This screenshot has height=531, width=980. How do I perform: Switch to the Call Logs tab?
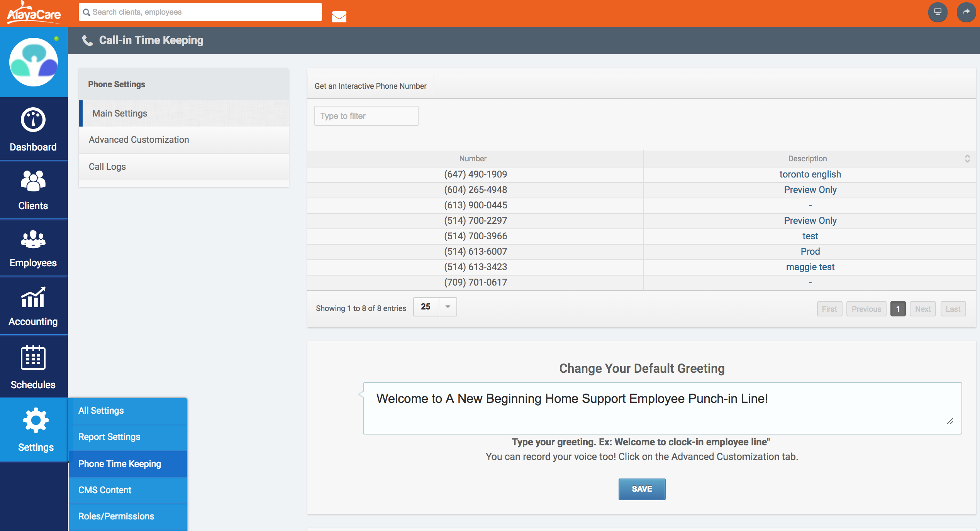tap(107, 167)
